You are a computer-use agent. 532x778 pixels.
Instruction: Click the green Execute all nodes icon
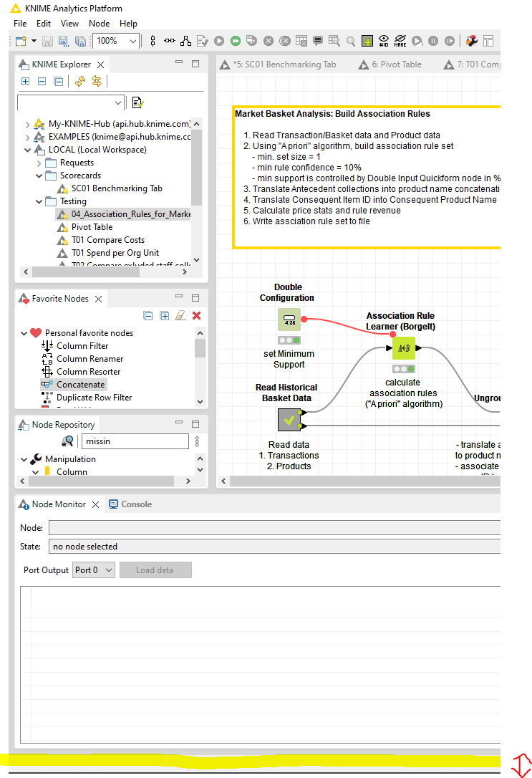(x=236, y=41)
